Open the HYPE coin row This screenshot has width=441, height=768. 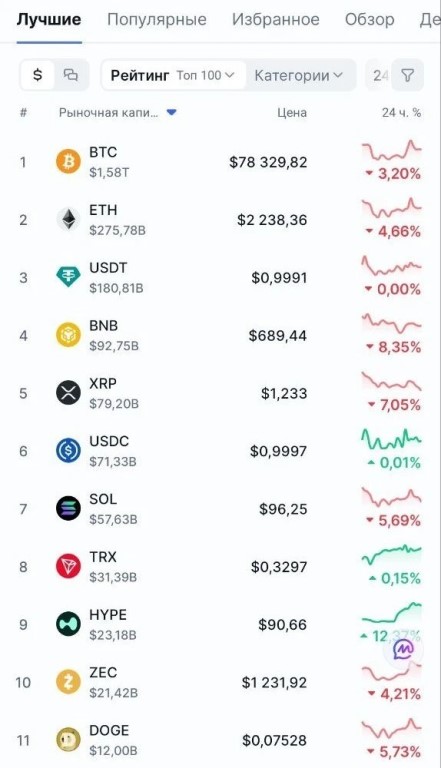(x=220, y=624)
